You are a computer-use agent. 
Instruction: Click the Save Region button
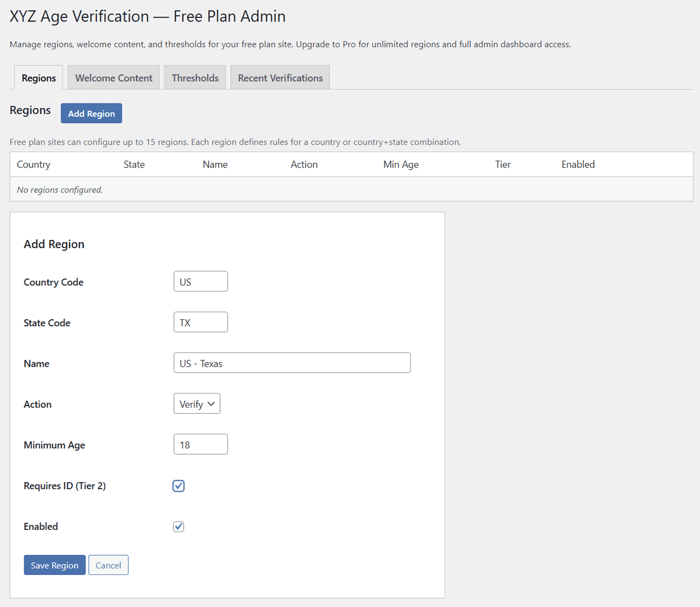pyautogui.click(x=54, y=565)
